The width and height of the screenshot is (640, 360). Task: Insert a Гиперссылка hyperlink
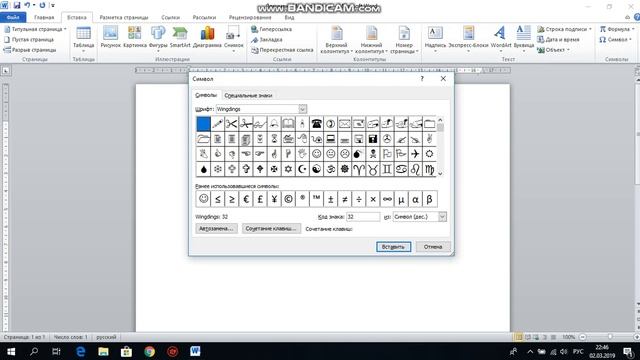click(x=271, y=29)
